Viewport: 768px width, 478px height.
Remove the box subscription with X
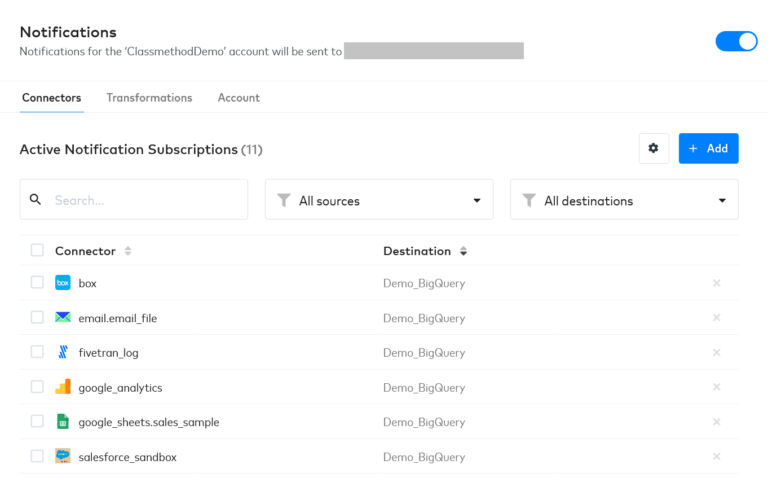click(x=716, y=283)
